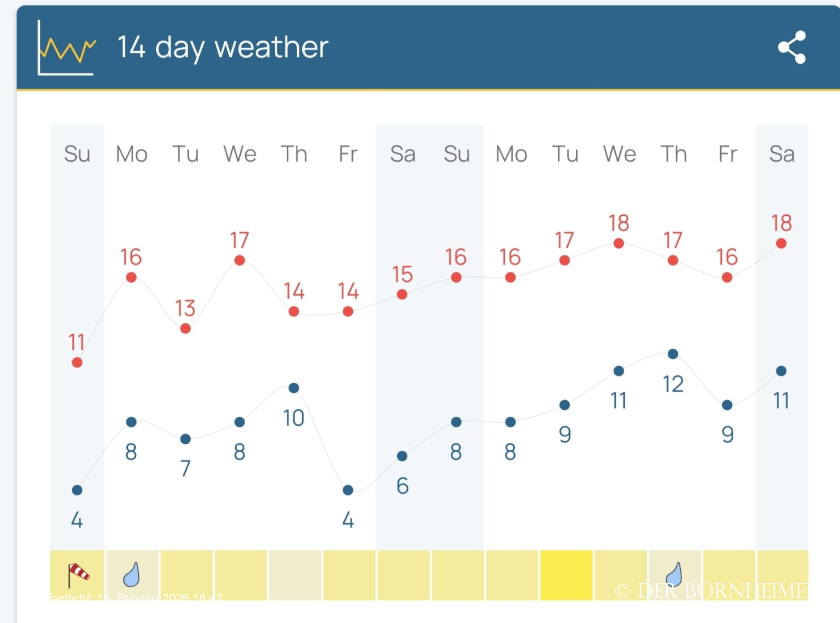
Task: Click the 14 day weather title
Action: pyautogui.click(x=223, y=48)
